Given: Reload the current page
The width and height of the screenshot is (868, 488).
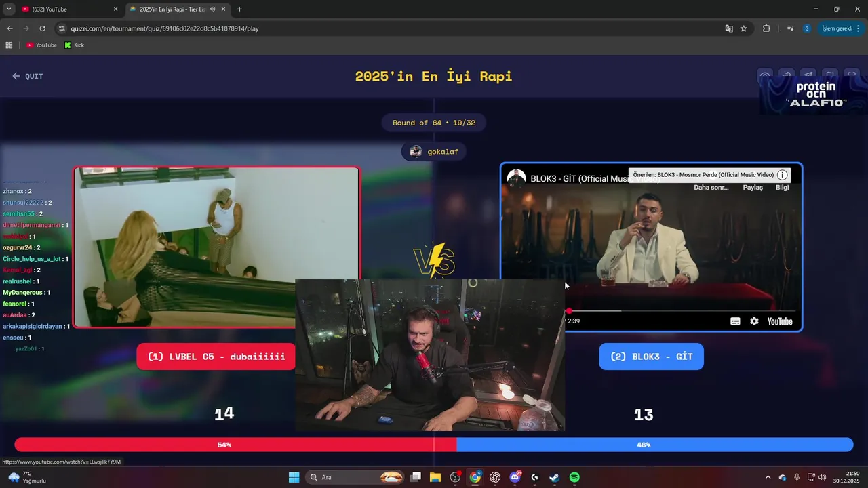Looking at the screenshot, I should [42, 28].
